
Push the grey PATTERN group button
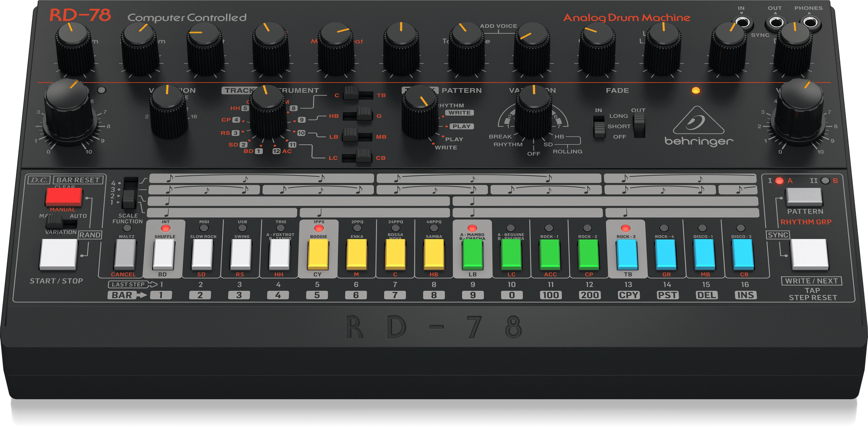point(804,197)
